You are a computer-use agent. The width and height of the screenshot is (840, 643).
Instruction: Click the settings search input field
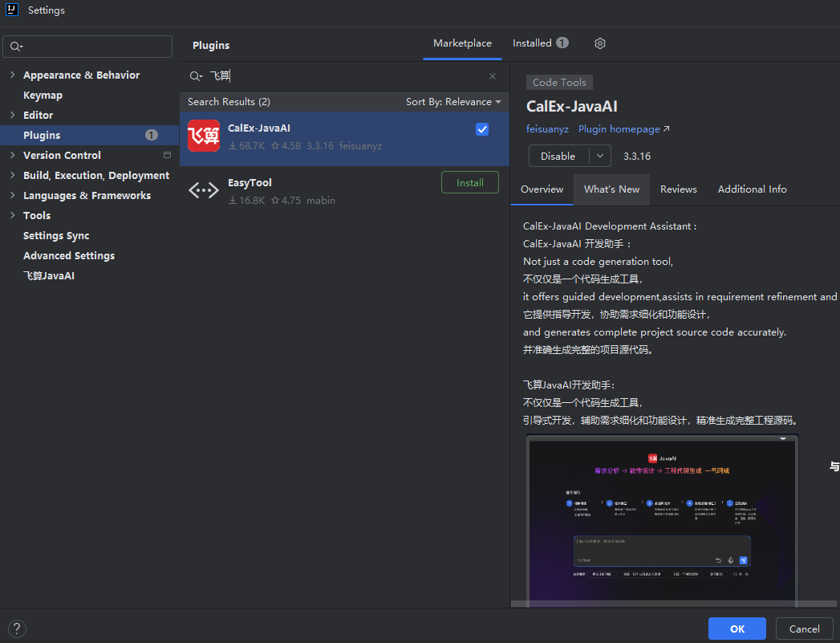pyautogui.click(x=87, y=47)
